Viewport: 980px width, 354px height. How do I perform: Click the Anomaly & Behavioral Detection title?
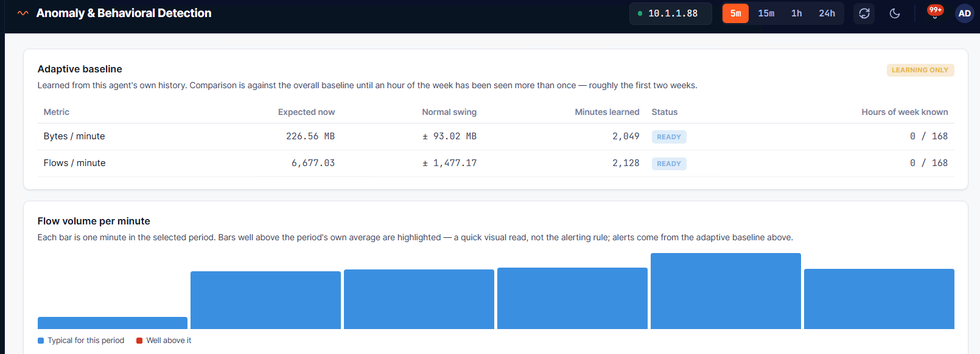(x=124, y=13)
